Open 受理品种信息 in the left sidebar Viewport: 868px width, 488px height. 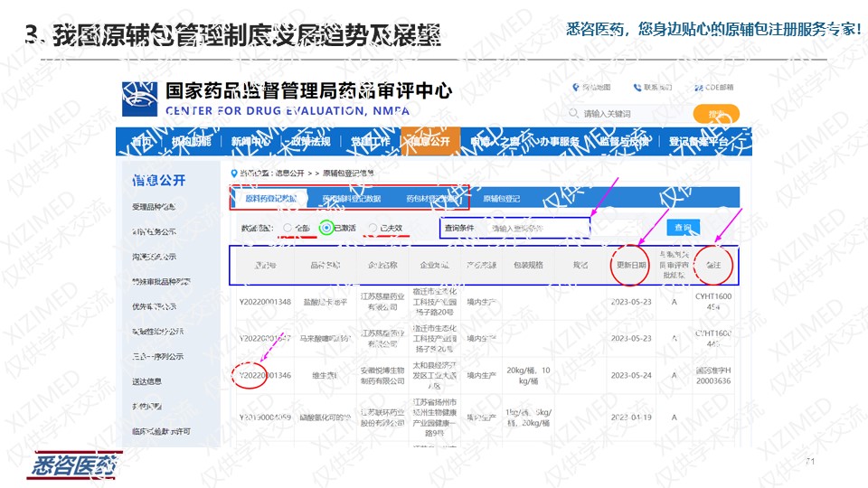coord(154,207)
